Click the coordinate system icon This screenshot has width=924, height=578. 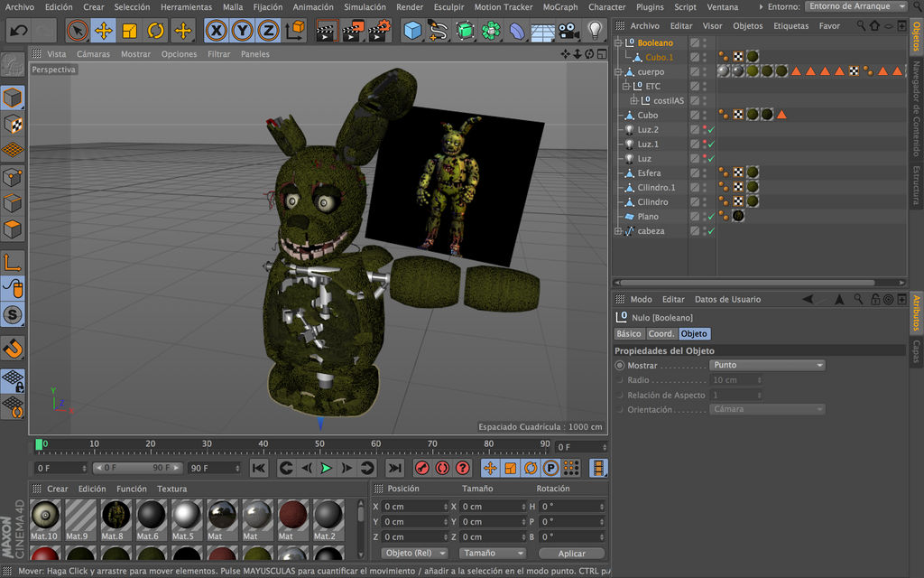point(295,31)
